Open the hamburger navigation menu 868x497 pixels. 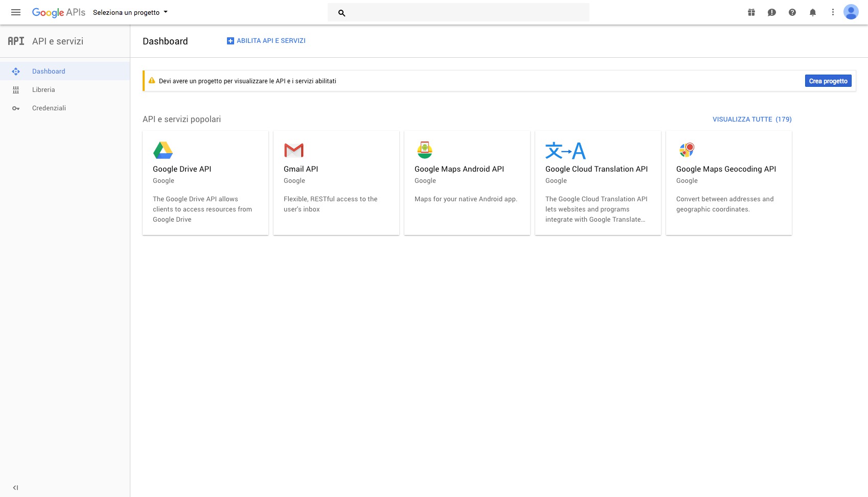click(x=16, y=12)
